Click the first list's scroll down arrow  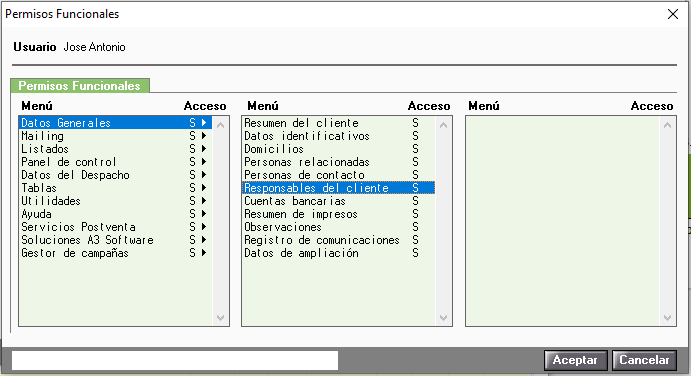click(221, 317)
